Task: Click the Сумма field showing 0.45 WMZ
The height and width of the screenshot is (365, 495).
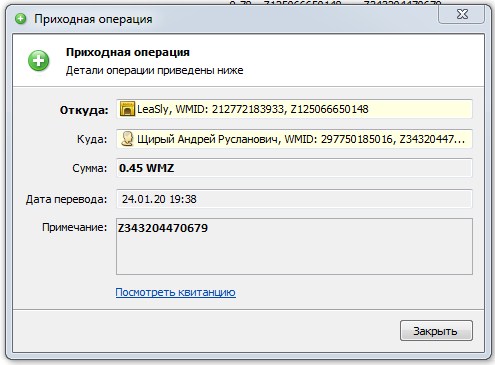Action: pos(294,168)
